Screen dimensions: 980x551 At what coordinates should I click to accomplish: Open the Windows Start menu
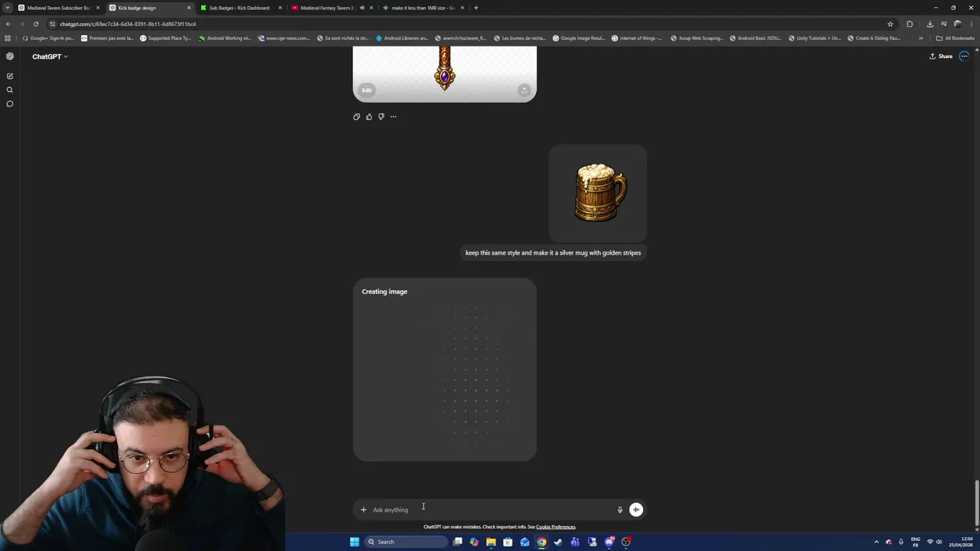point(354,542)
